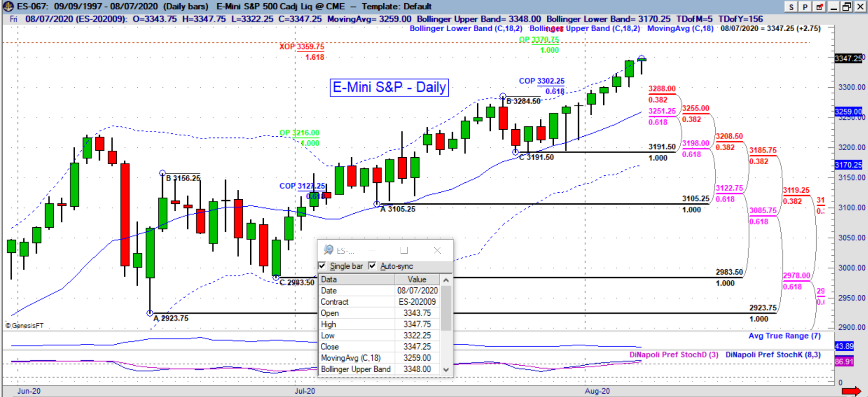Maximize the ES data window

(404, 250)
